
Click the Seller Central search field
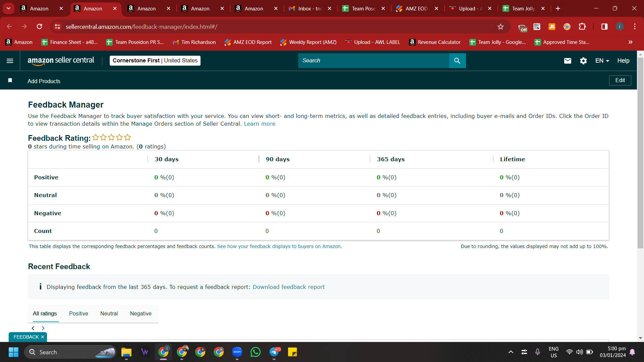[x=374, y=61]
